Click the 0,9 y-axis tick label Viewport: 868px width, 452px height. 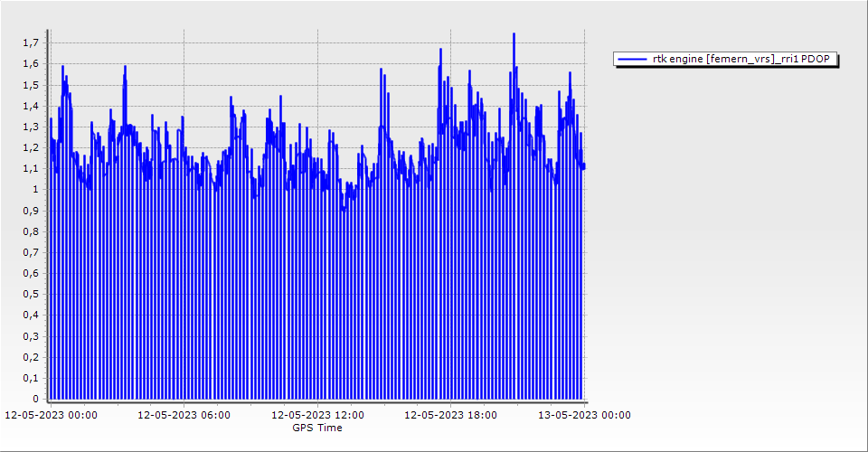click(31, 211)
